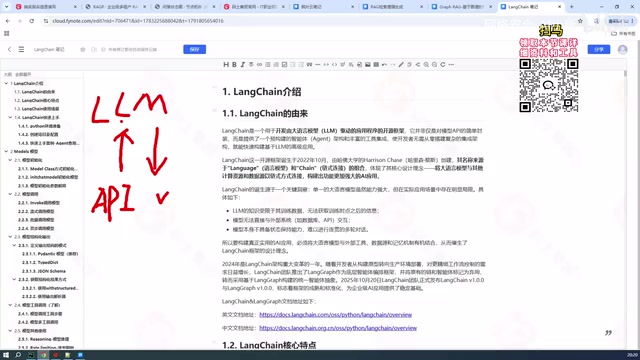Go back with left chevron in note header

pos(9,49)
